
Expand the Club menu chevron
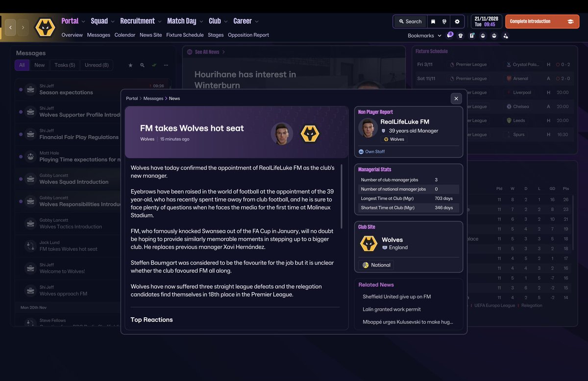point(226,22)
